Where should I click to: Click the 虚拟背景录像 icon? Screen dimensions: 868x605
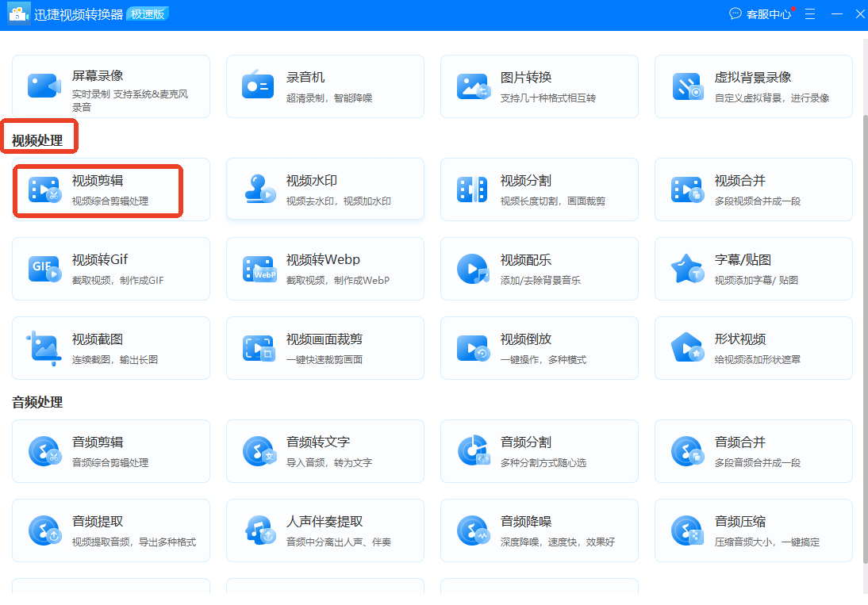688,86
